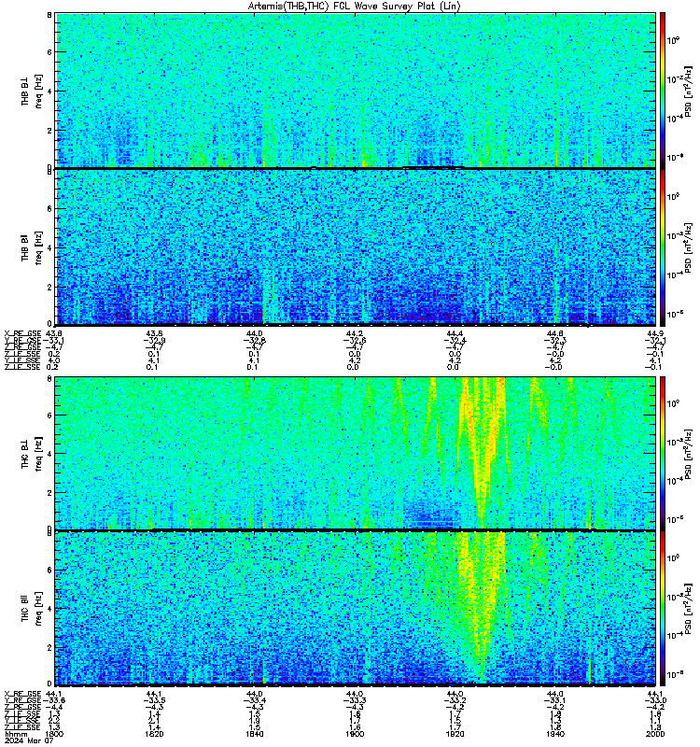Click the 1820 time tick label
The image size is (700, 747).
(x=154, y=734)
